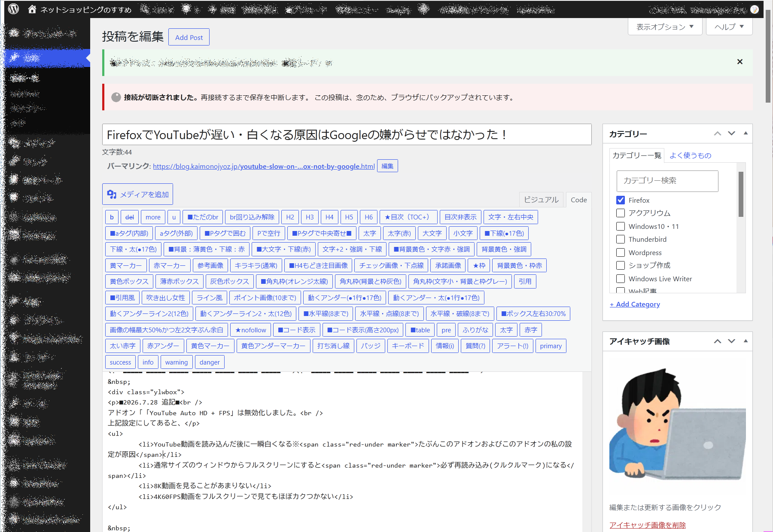The height and width of the screenshot is (532, 773).
Task: Click the danger quicktag button
Action: coord(210,362)
